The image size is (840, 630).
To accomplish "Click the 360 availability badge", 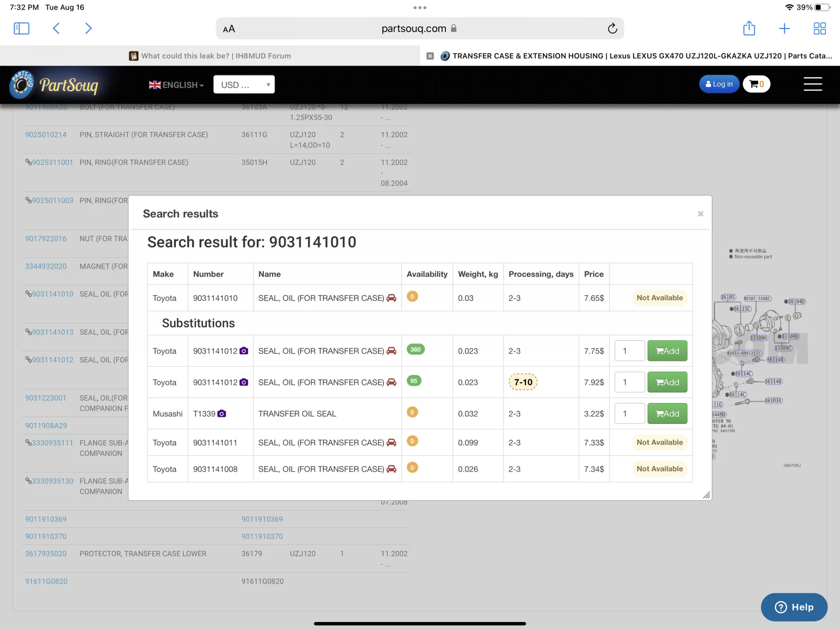I will (416, 350).
